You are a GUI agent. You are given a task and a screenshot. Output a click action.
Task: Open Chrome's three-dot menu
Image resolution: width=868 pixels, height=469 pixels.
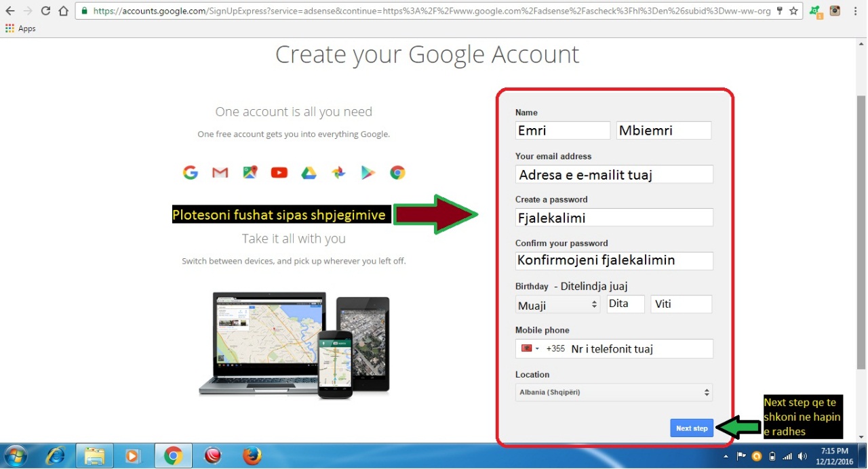pyautogui.click(x=856, y=11)
